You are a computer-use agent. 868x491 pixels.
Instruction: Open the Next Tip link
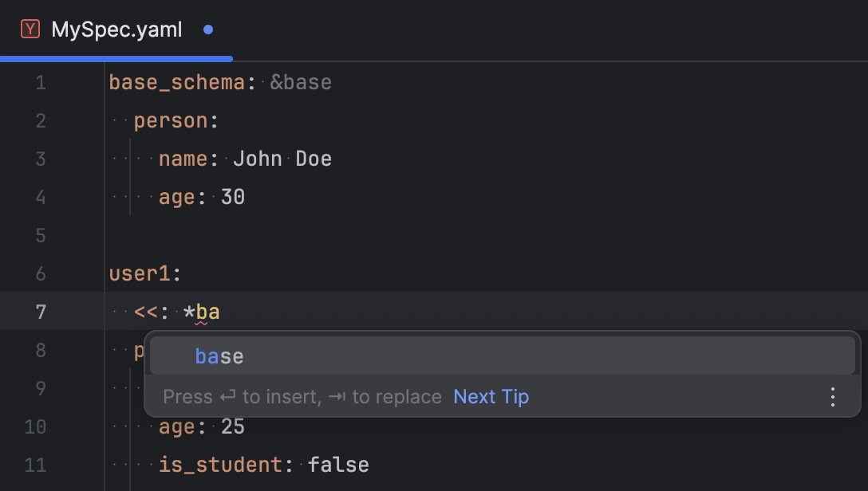coord(491,396)
